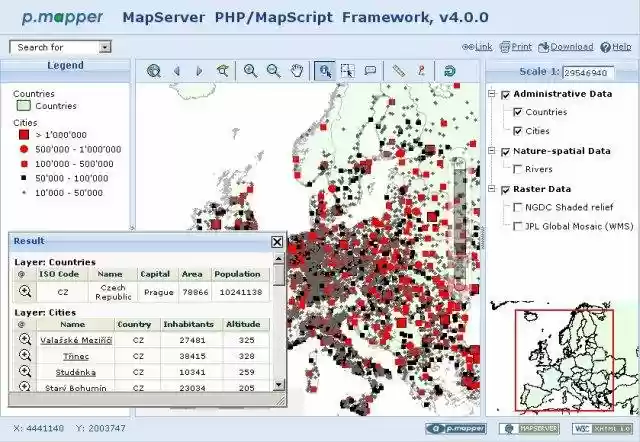Select the Add point of interest pin tool

click(421, 71)
